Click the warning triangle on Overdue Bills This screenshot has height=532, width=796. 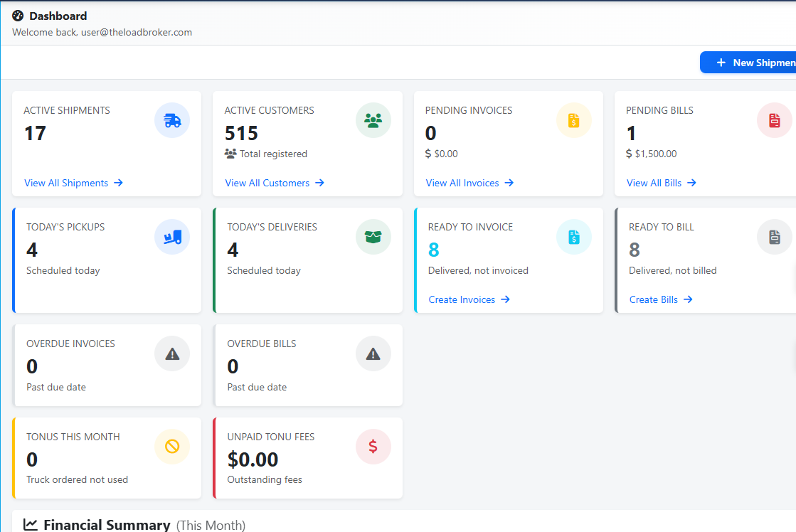pyautogui.click(x=373, y=353)
